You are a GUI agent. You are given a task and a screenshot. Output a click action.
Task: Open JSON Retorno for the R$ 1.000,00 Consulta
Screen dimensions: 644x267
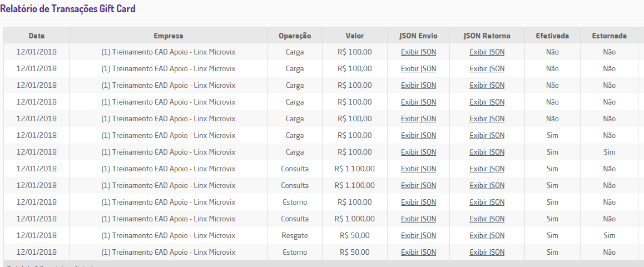(x=487, y=219)
